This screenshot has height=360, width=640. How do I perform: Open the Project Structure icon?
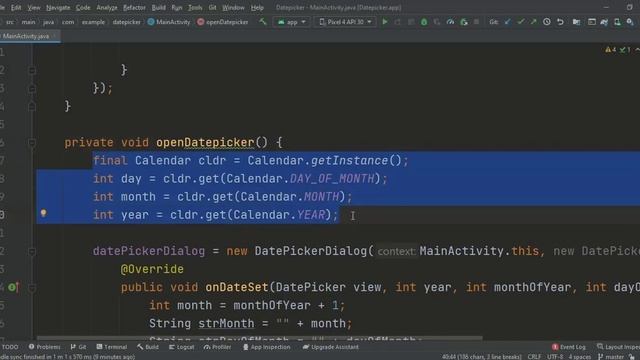tap(576, 22)
